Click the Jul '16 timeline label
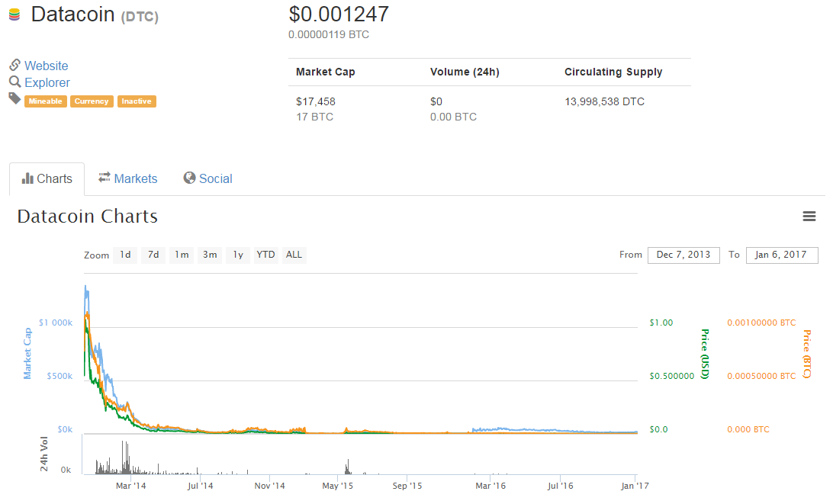Viewport: 833px width, 504px height. coord(561,486)
